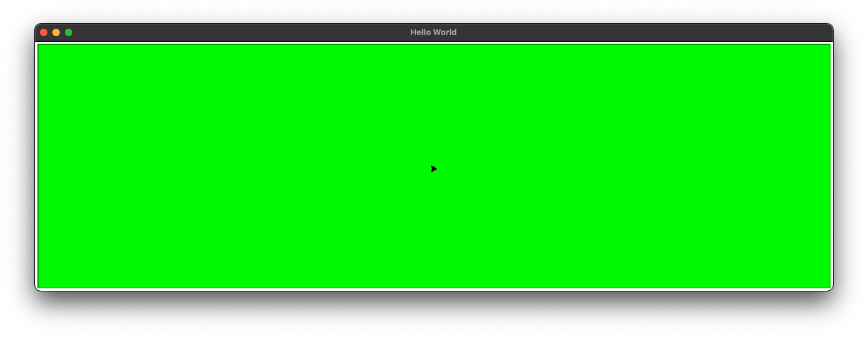Screen dimensions: 868x337
Task: Click the black turtle arrow on canvas
Action: click(434, 169)
